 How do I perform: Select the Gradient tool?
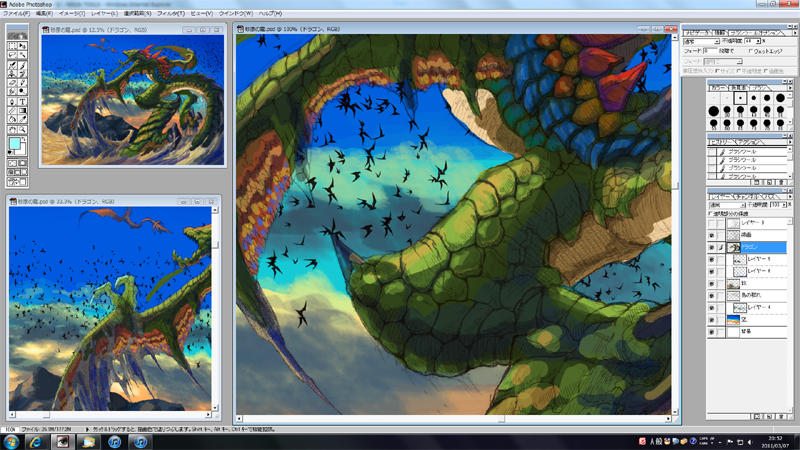point(22,111)
